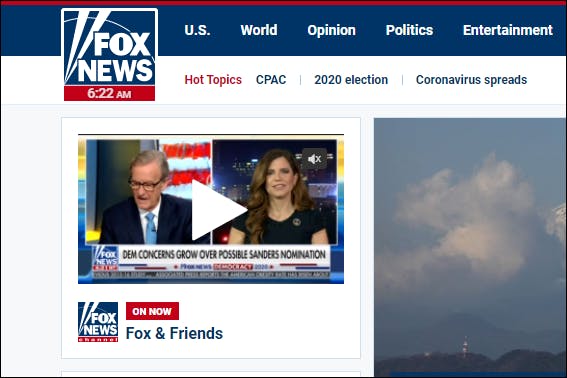The image size is (567, 378).
Task: Click the Fox News Channel logo below video
Action: (x=98, y=322)
